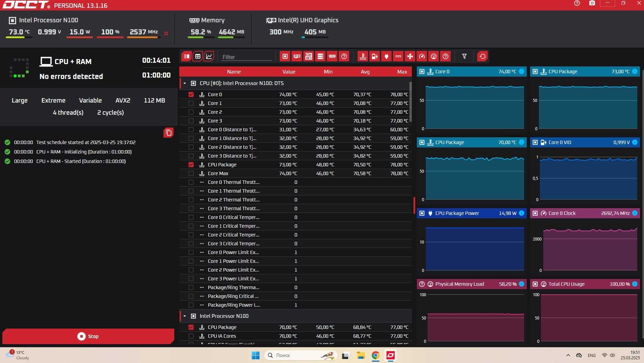This screenshot has width=644, height=363.
Task: Click the taskbar search box
Action: pos(301,355)
